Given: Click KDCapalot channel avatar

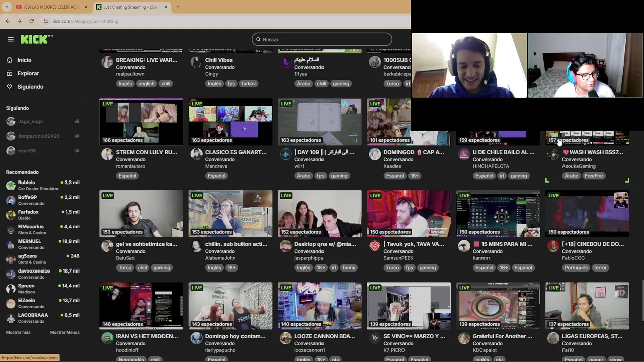Looking at the screenshot, I should tap(464, 338).
